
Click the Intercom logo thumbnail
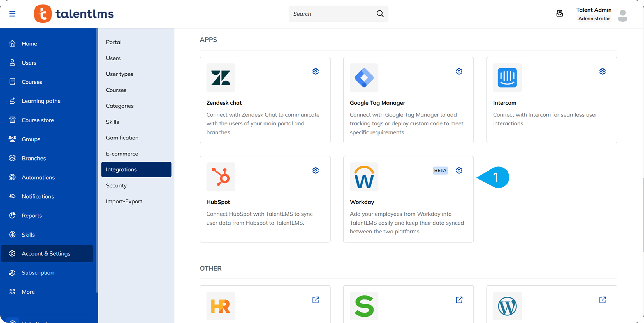pyautogui.click(x=507, y=78)
